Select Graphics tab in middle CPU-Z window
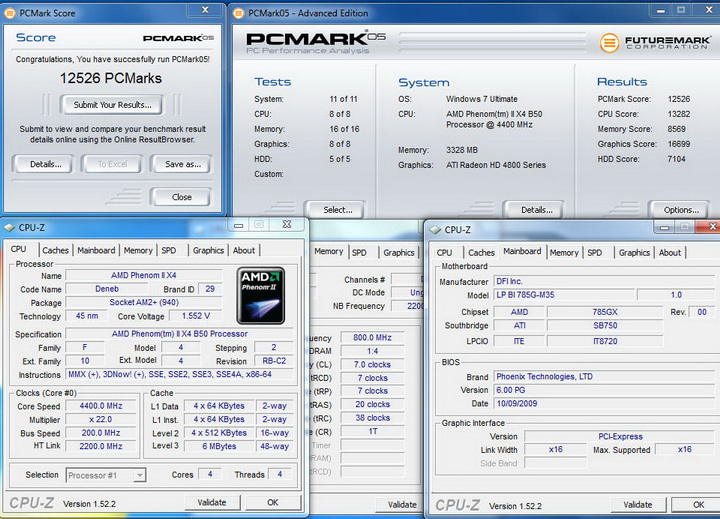This screenshot has height=519, width=720. 399,252
